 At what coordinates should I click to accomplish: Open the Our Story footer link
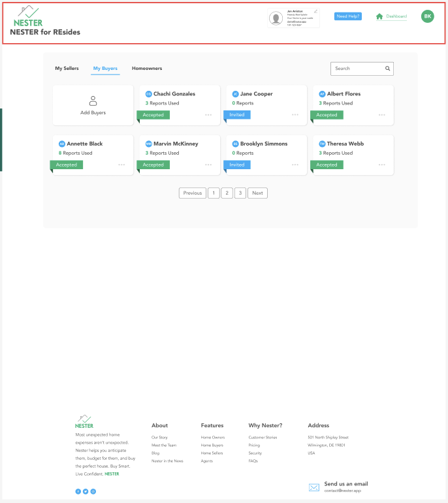[159, 438]
